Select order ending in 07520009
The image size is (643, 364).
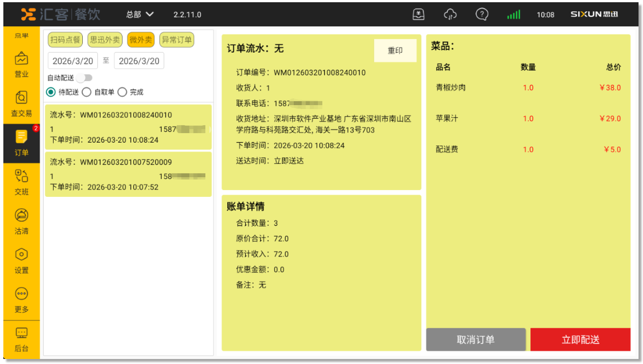tap(128, 174)
